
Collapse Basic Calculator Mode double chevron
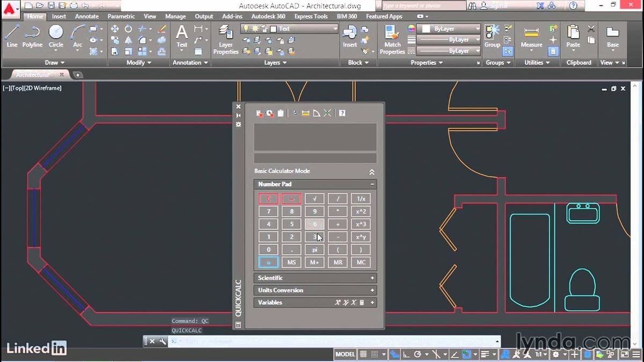point(371,172)
